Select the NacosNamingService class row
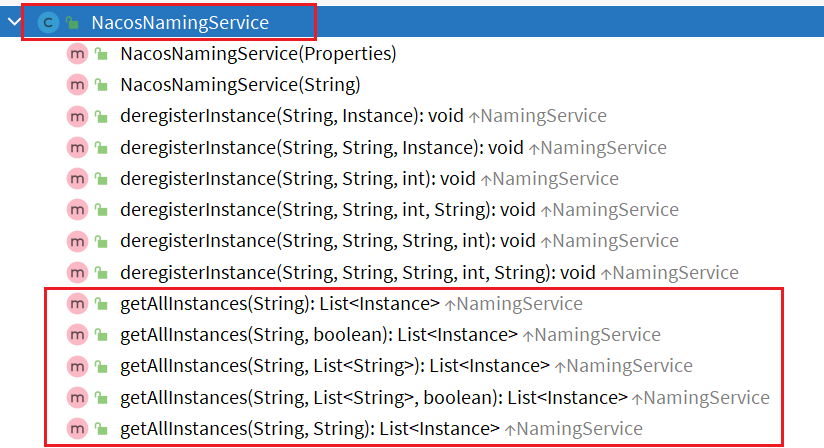The height and width of the screenshot is (448, 824). 180,21
